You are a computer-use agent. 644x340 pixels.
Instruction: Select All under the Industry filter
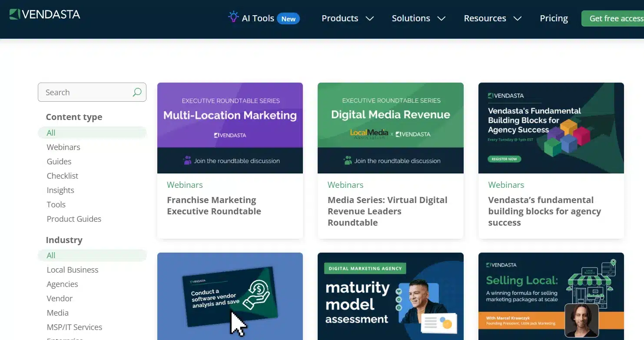click(51, 255)
